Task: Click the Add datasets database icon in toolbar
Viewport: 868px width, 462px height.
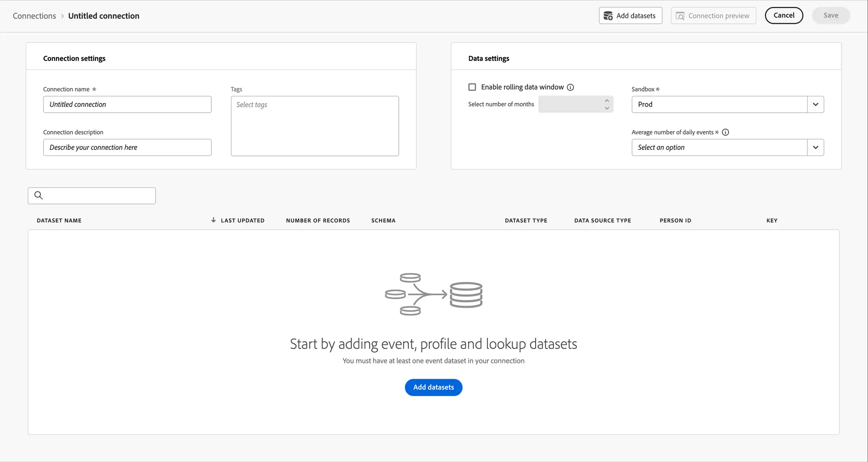Action: click(609, 15)
